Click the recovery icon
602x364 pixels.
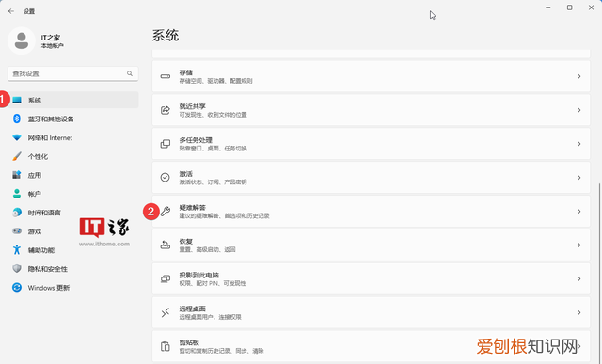click(x=166, y=245)
